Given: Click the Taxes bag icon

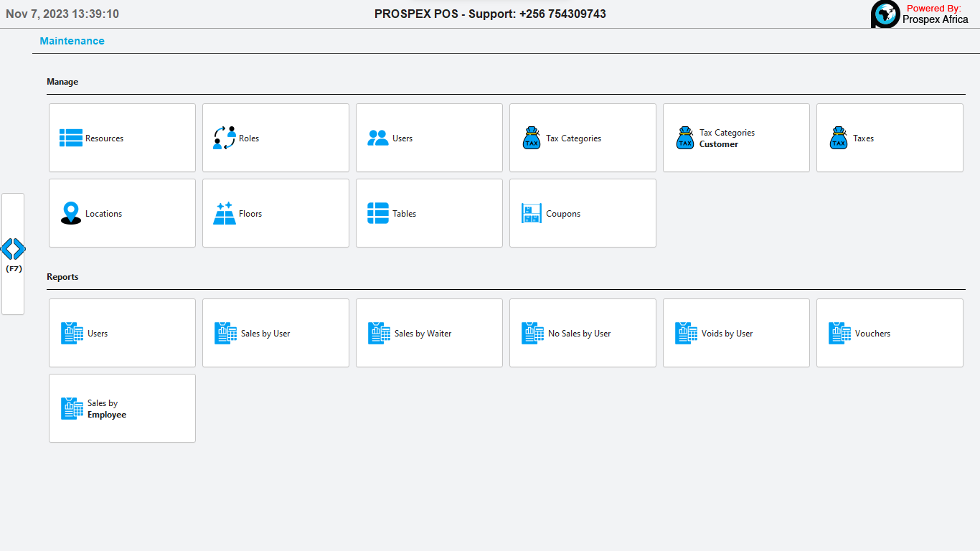Looking at the screenshot, I should click(839, 138).
